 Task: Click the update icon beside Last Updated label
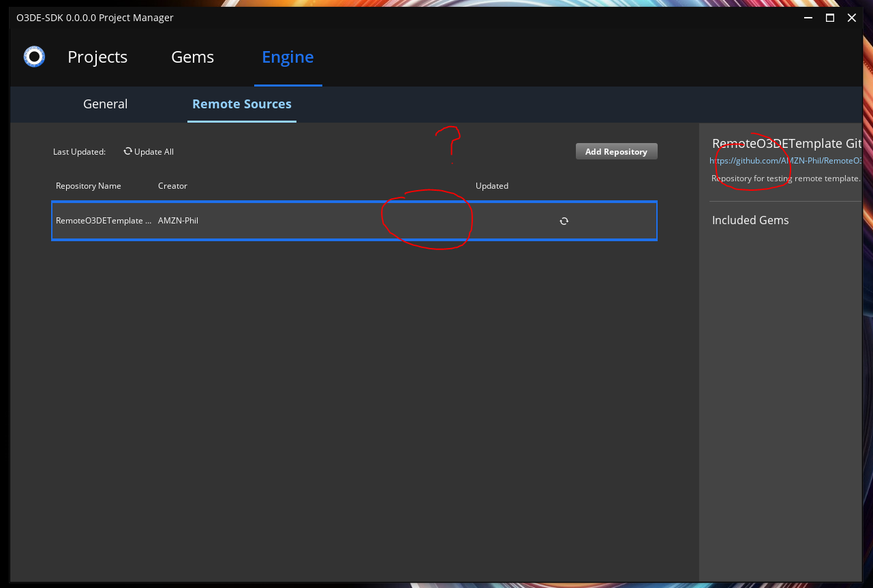click(127, 151)
